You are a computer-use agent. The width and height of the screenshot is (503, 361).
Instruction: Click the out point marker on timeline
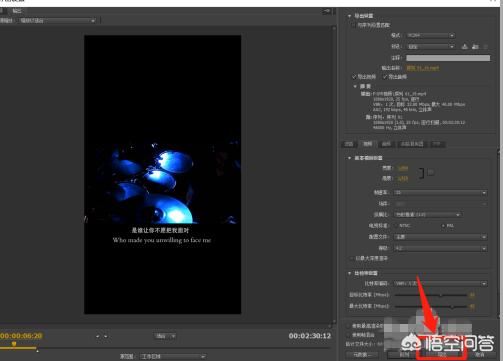(37, 351)
